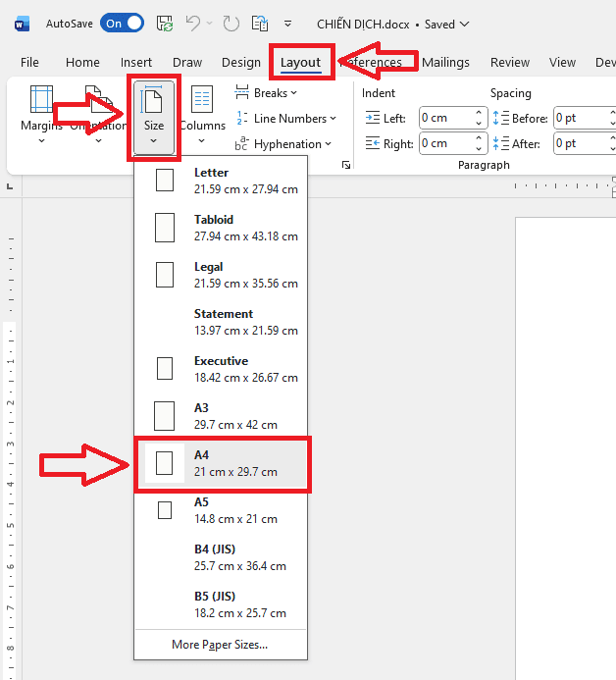Screen dimensions: 616x680
Task: Expand the Breaks dropdown
Action: (267, 93)
